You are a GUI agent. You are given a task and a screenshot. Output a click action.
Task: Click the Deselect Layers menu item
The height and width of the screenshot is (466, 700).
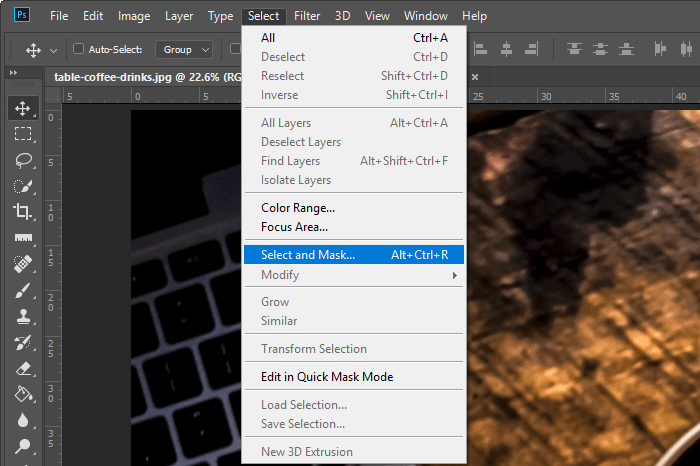[x=354, y=142]
